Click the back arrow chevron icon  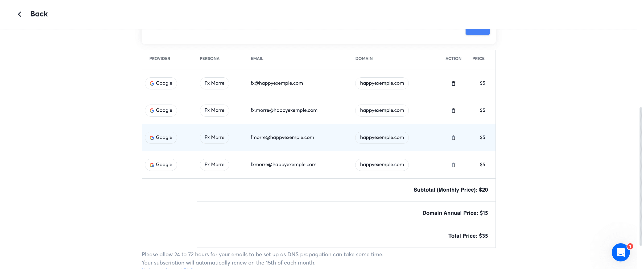20,14
